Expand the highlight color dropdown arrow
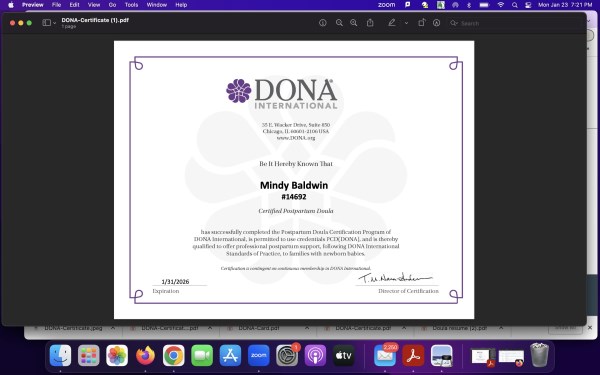 click(x=406, y=23)
